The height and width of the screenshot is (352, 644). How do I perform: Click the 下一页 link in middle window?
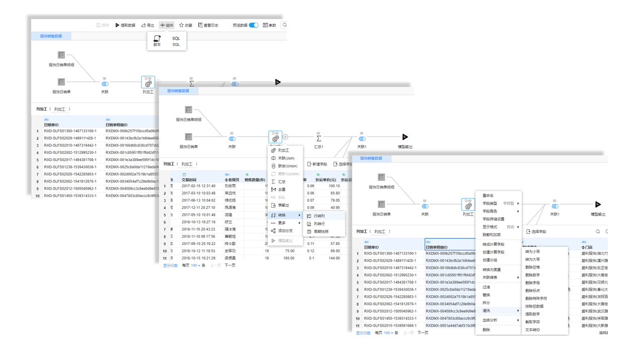point(230,266)
